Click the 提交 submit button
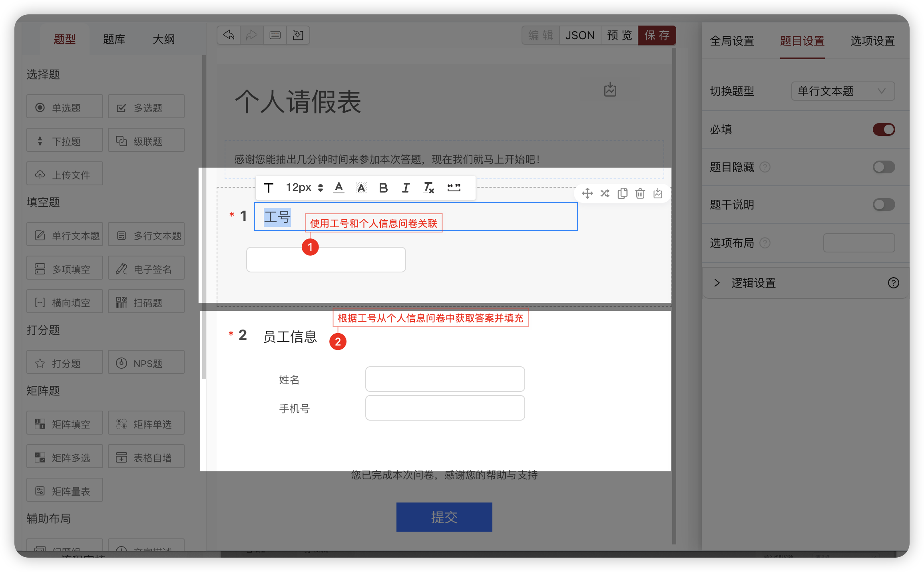 pyautogui.click(x=444, y=517)
